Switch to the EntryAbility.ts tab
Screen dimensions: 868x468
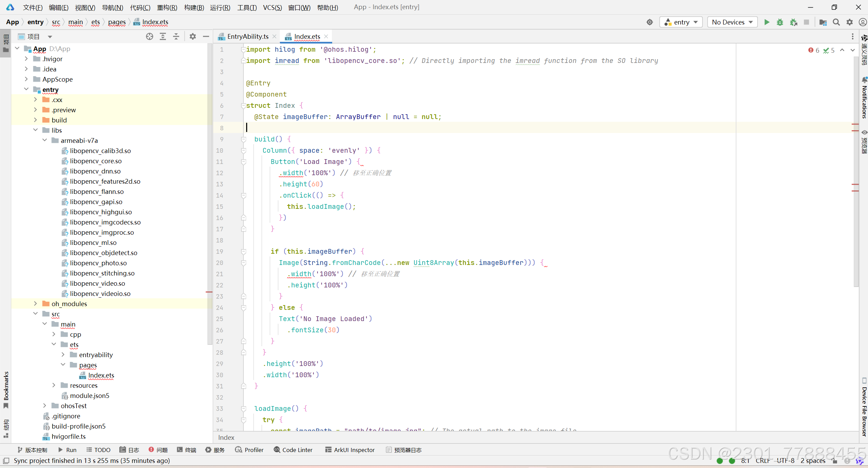[x=247, y=36]
